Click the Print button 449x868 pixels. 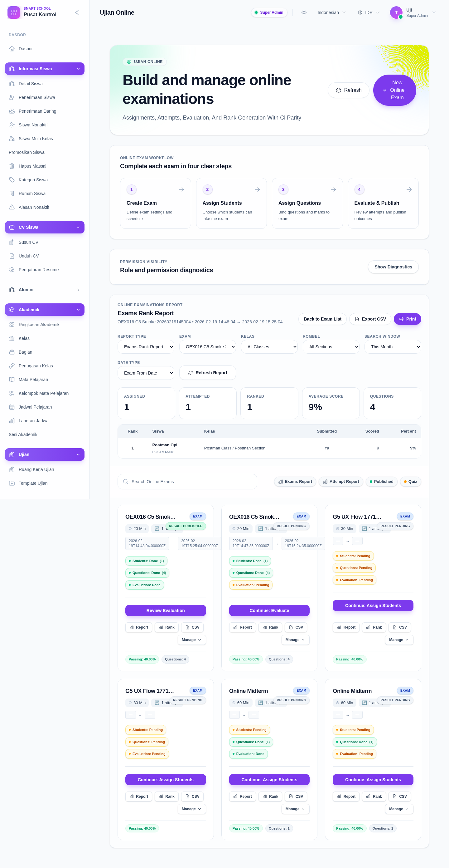407,319
